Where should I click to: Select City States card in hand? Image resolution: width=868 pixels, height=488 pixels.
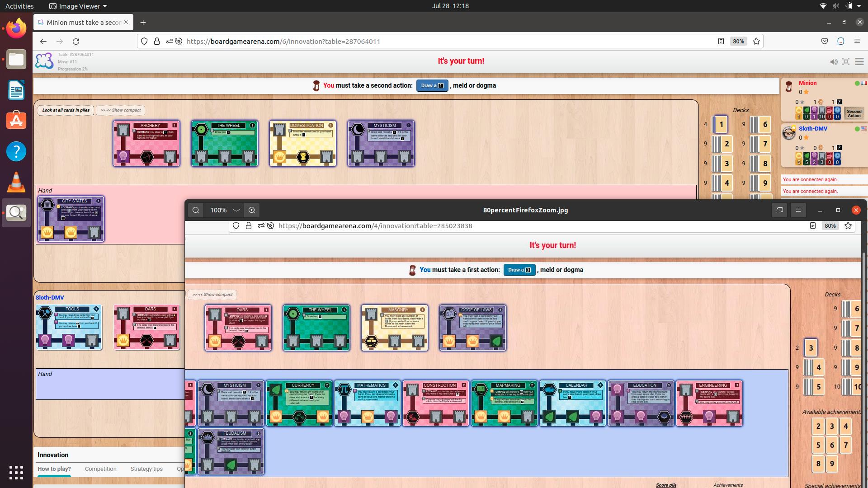[71, 219]
